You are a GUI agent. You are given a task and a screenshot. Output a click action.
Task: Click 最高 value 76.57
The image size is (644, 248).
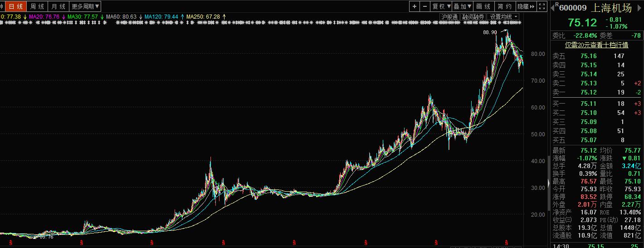[x=588, y=181]
